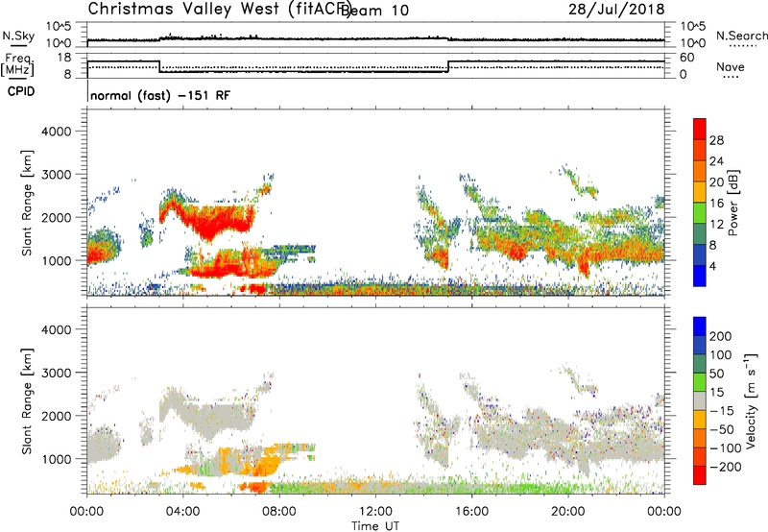Pick the gray ±15 m/s Velocity swatch
Viewport: 768px width, 532px height.
coord(700,401)
